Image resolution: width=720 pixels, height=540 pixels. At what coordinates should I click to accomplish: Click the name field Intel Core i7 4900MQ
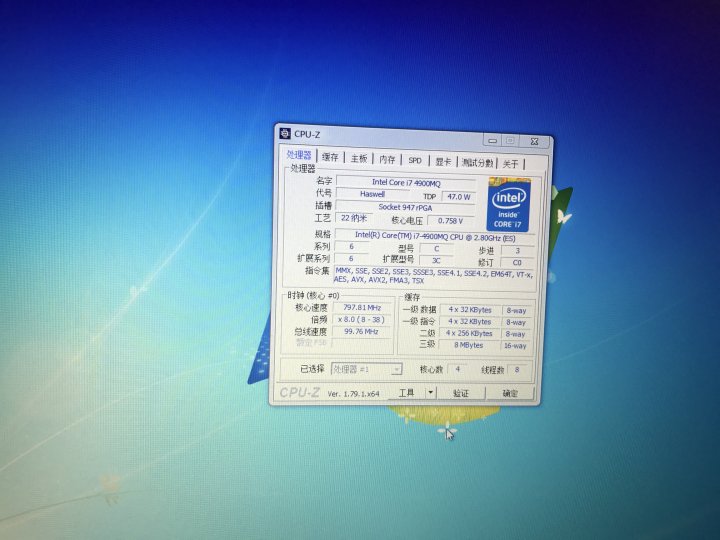click(406, 183)
